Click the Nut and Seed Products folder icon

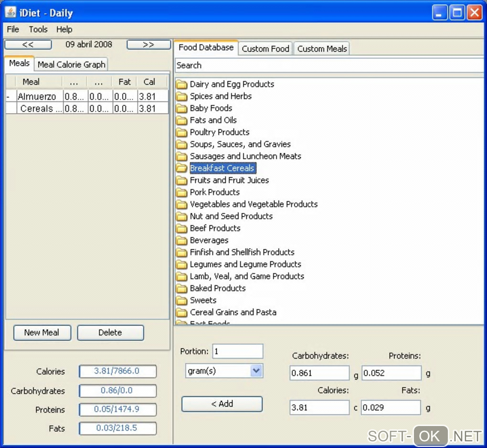tap(182, 216)
